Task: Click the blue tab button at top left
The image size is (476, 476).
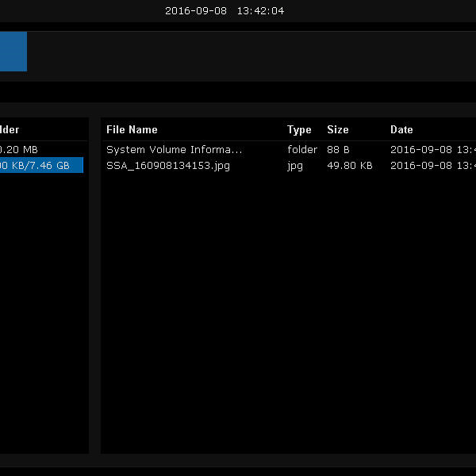Action: [13, 52]
